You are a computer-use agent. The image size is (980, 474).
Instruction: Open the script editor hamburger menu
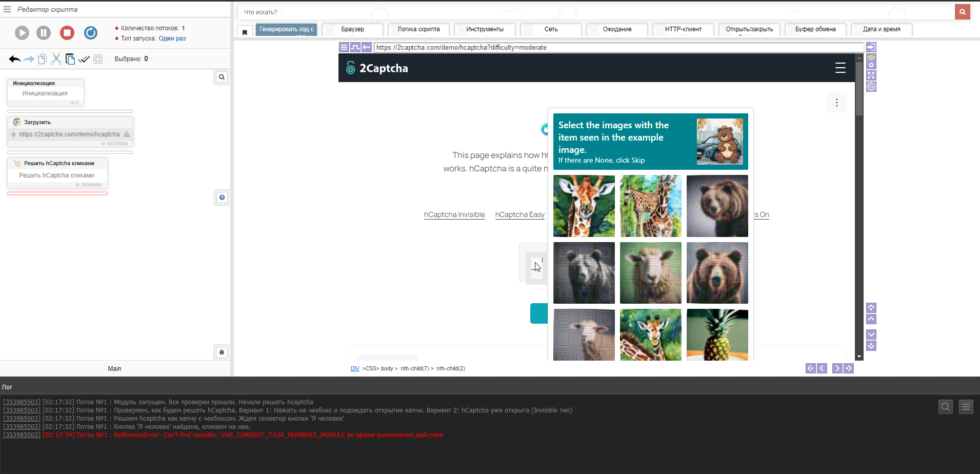coord(7,9)
